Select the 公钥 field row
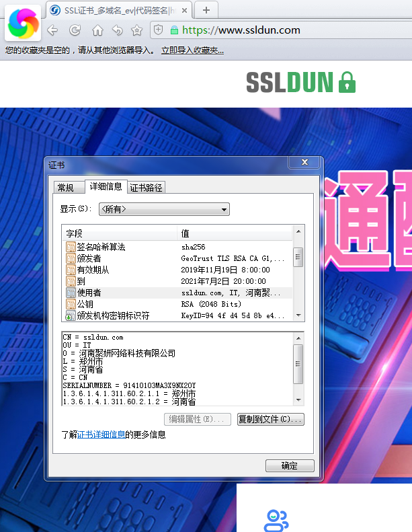412x532 pixels. [177, 304]
